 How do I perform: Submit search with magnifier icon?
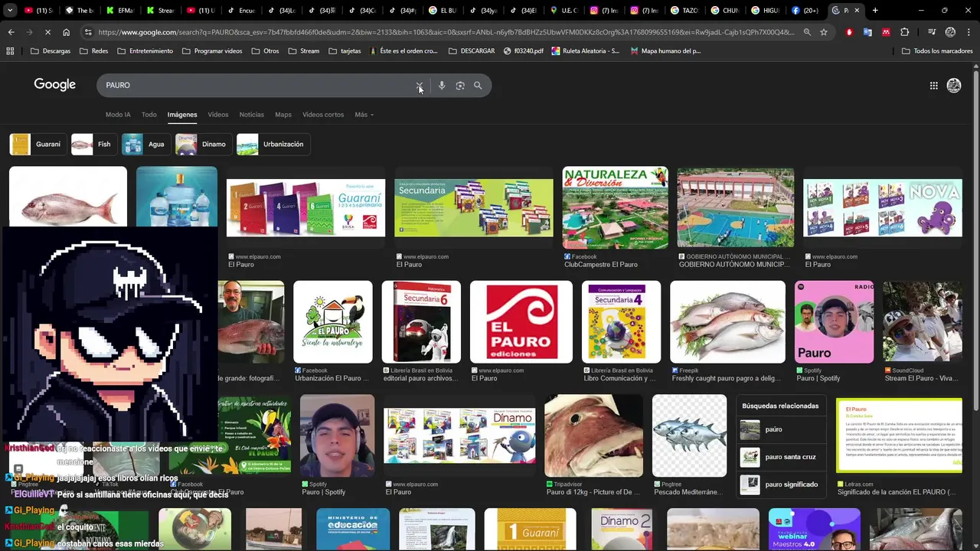478,86
